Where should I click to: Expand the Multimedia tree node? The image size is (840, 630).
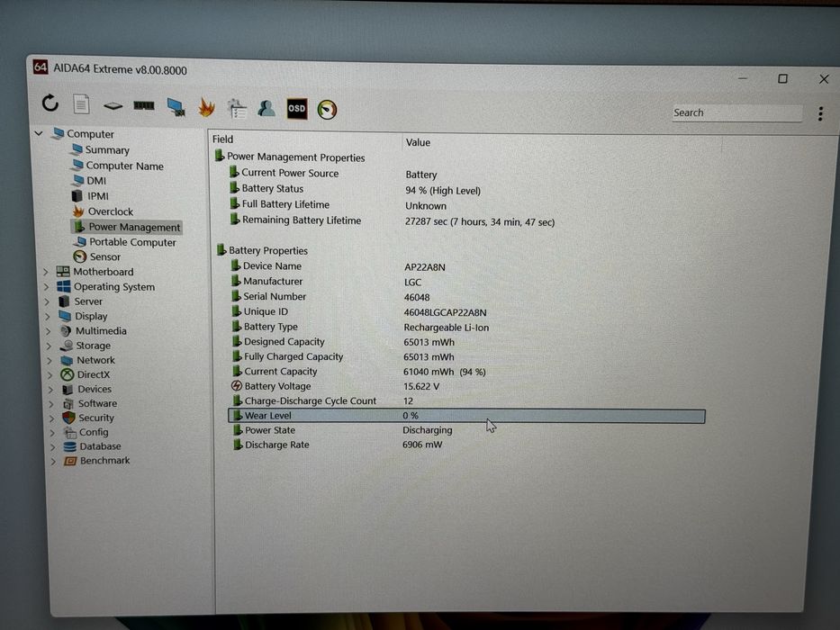coord(49,331)
